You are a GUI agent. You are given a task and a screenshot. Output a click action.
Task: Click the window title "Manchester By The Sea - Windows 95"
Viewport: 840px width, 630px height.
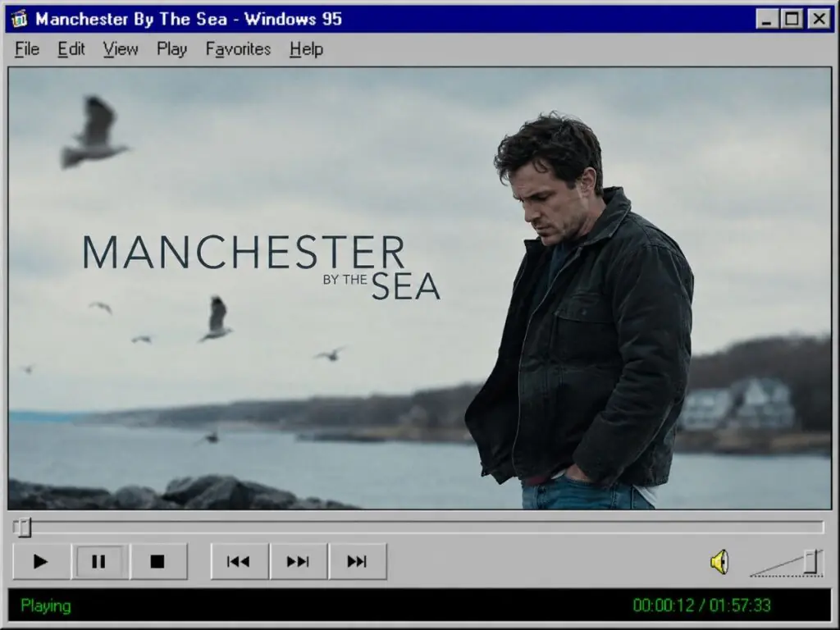point(189,20)
